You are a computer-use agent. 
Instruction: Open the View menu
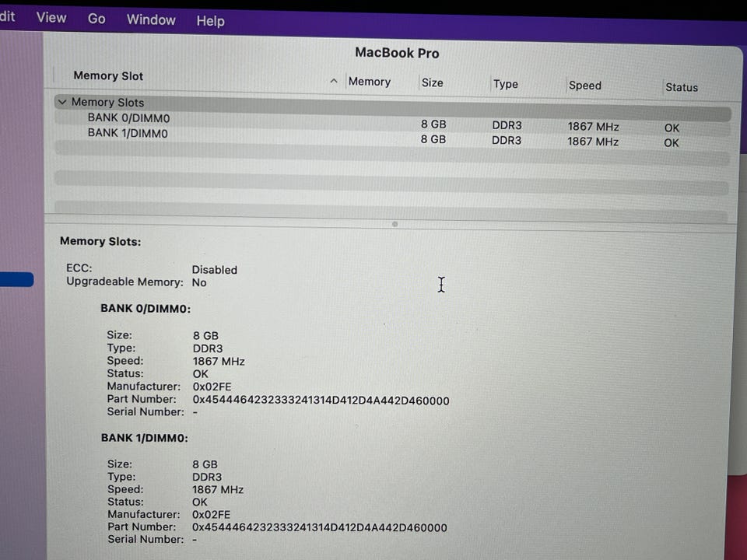(51, 18)
